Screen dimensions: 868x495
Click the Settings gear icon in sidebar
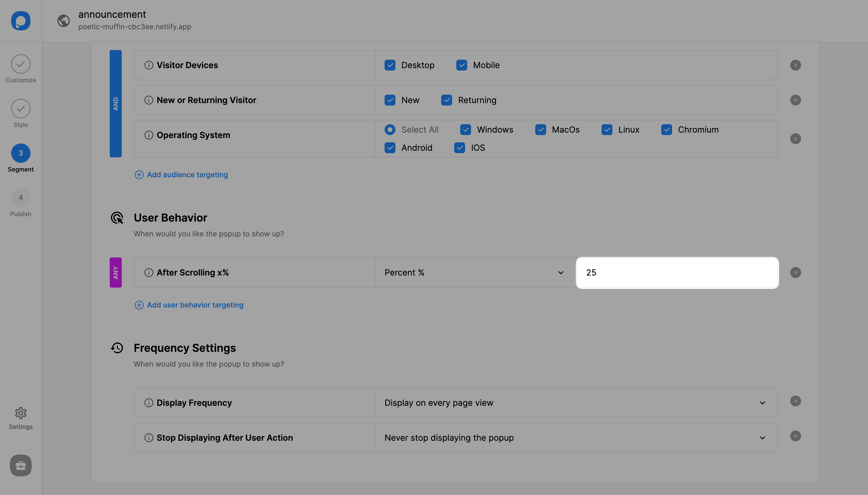click(21, 413)
